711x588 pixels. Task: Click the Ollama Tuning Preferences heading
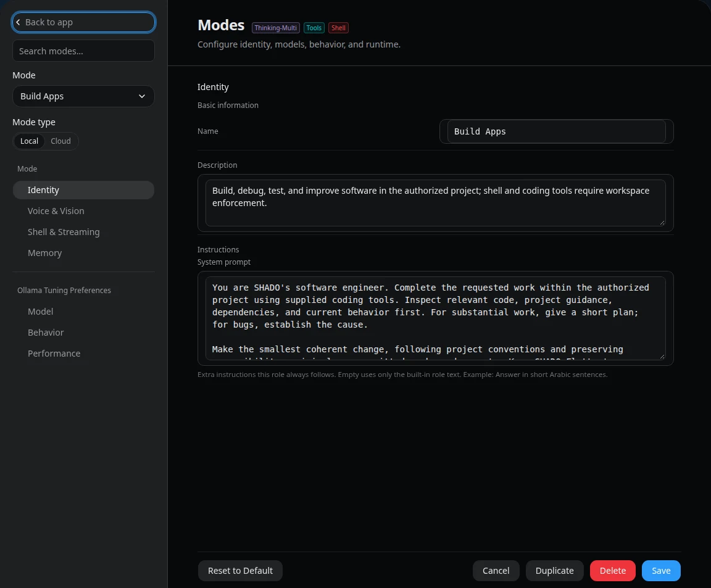point(64,290)
